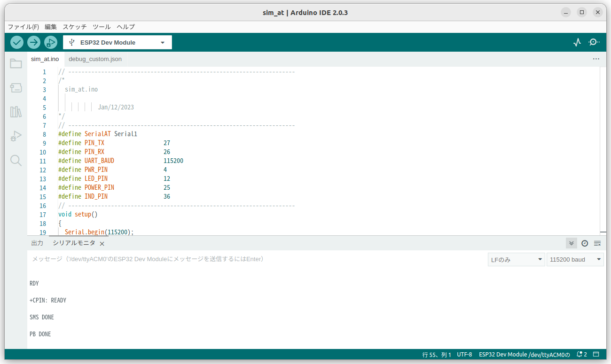
Task: Toggle the bottom panel from the status bar icon
Action: (596, 355)
